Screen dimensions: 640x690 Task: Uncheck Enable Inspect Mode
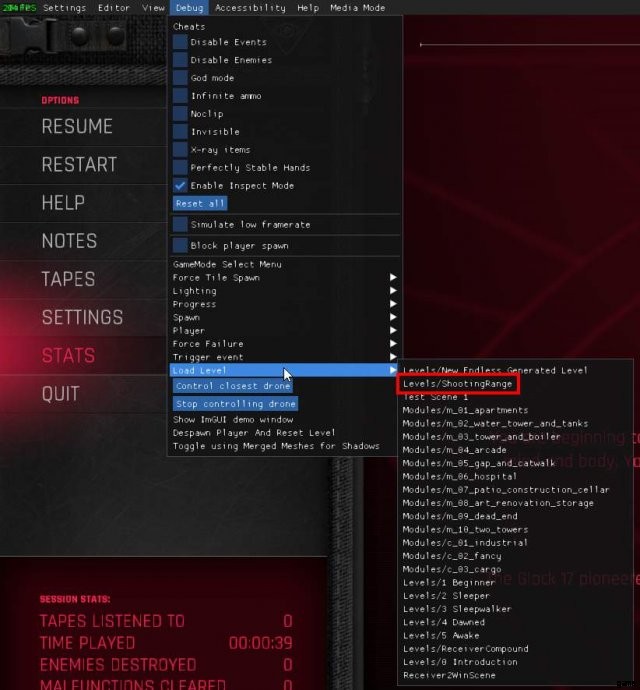tap(180, 186)
